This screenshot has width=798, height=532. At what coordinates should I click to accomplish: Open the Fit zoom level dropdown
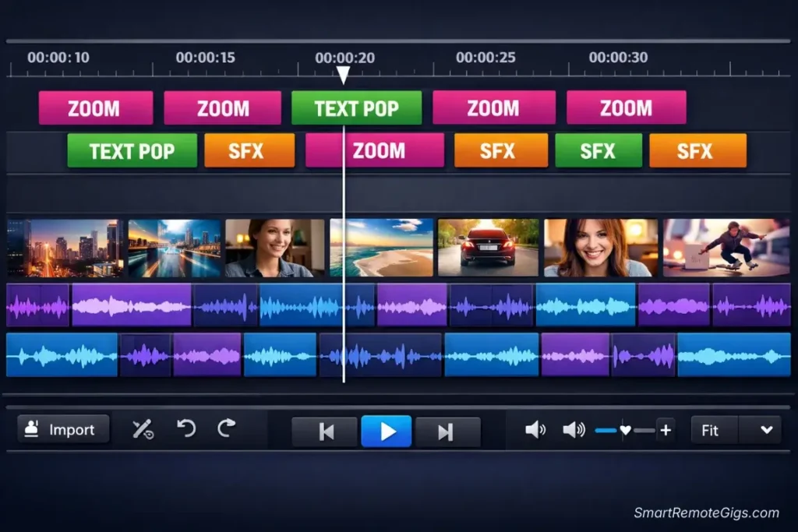point(711,429)
